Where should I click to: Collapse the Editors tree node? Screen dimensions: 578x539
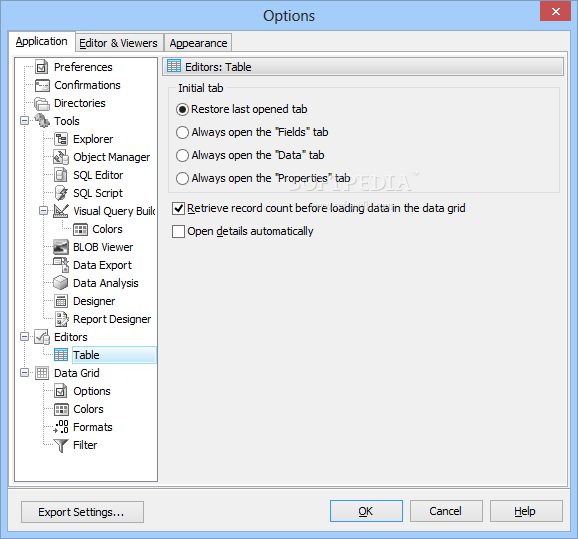tap(24, 337)
